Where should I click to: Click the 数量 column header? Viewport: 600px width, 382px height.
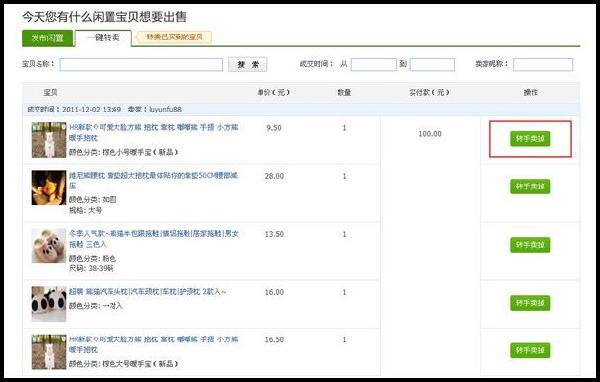point(344,93)
